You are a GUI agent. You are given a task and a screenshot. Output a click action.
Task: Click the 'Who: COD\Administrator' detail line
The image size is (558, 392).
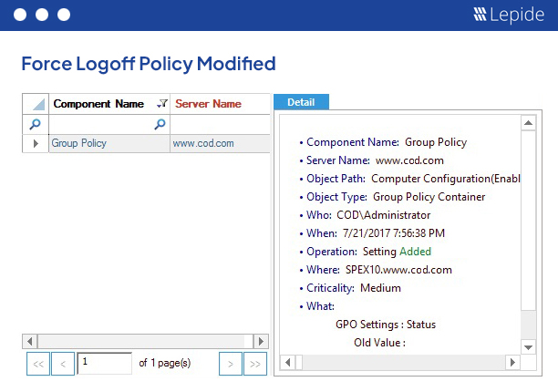tap(365, 215)
